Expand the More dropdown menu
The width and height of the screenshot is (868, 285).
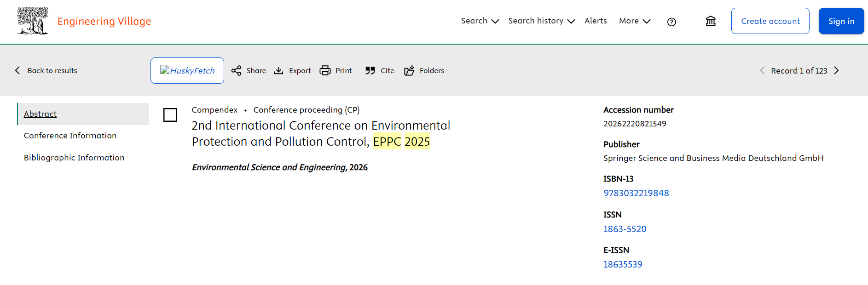coord(635,21)
